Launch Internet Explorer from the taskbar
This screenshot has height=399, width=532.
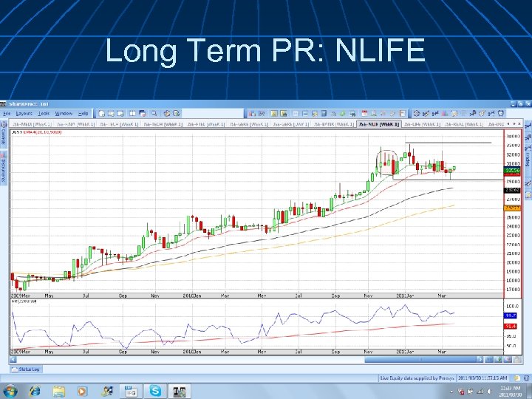(34, 391)
